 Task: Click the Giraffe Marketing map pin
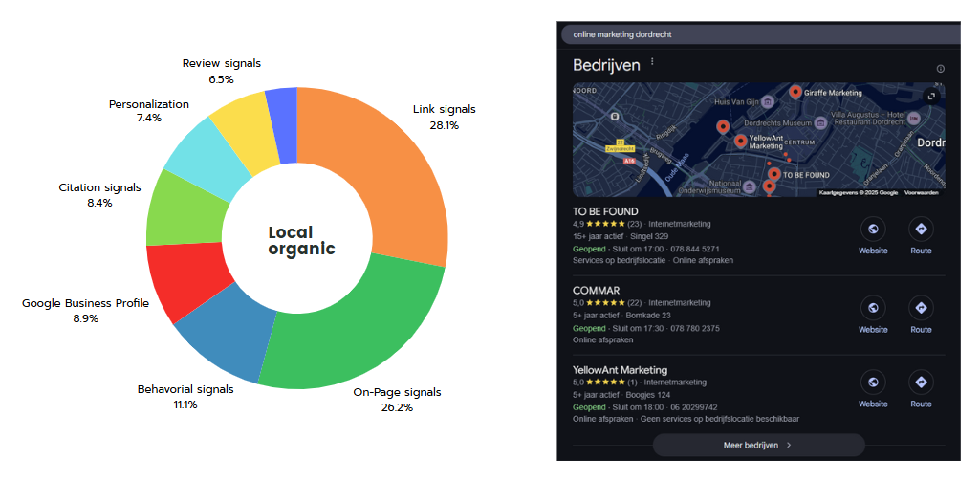click(x=795, y=93)
